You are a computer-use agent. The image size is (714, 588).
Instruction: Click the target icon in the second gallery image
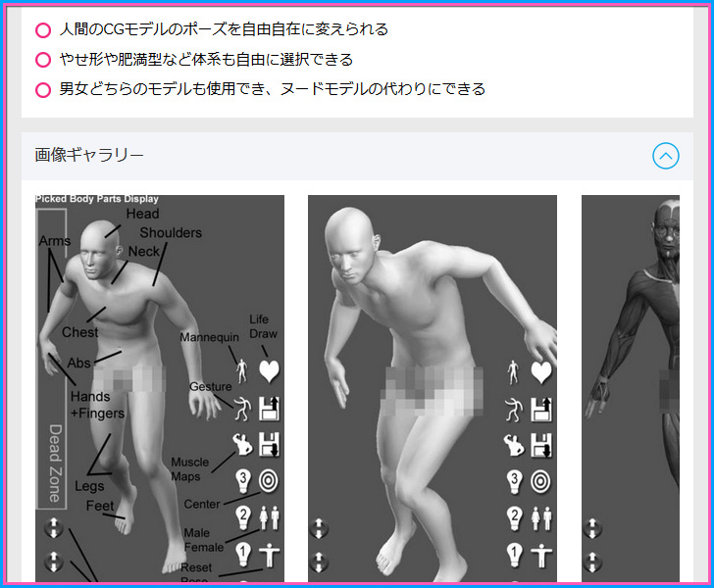541,481
